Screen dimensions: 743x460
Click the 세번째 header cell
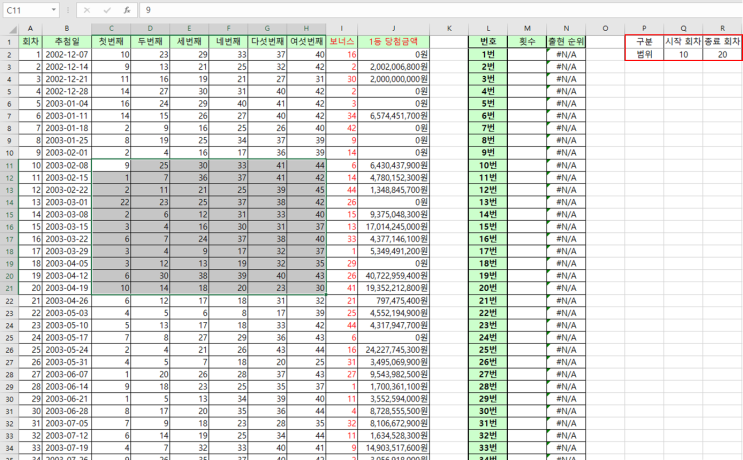point(189,42)
